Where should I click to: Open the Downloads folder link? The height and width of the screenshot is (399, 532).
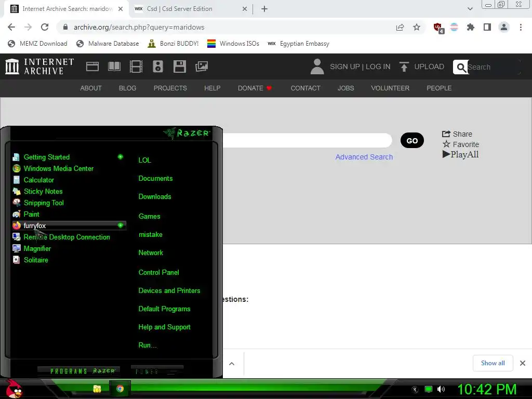coord(154,197)
